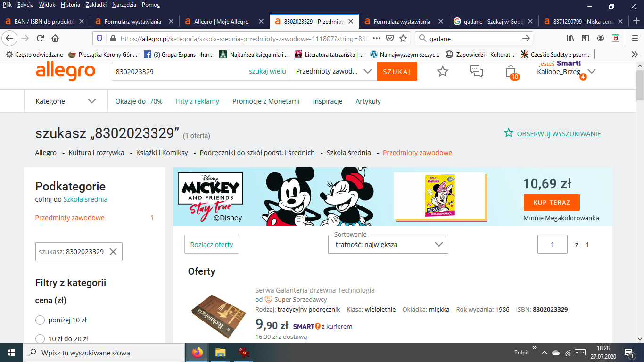Open Firefox from the Windows taskbar
Screen dimensions: 644x362
pyautogui.click(x=197, y=352)
